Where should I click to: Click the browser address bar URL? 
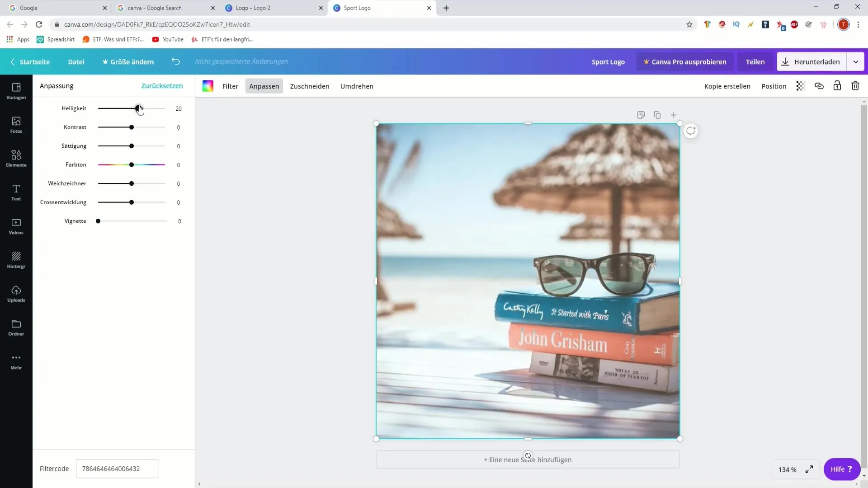[157, 24]
